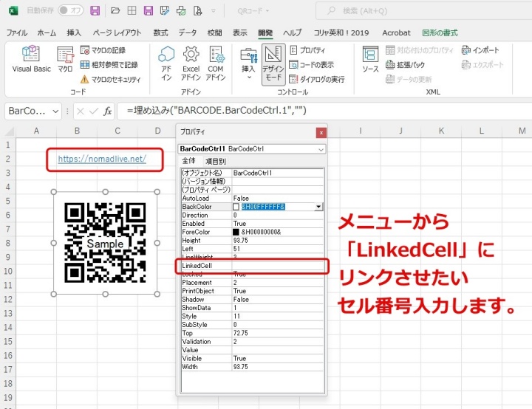
Task: Click プロパティ in the ribbon
Action: click(x=307, y=50)
